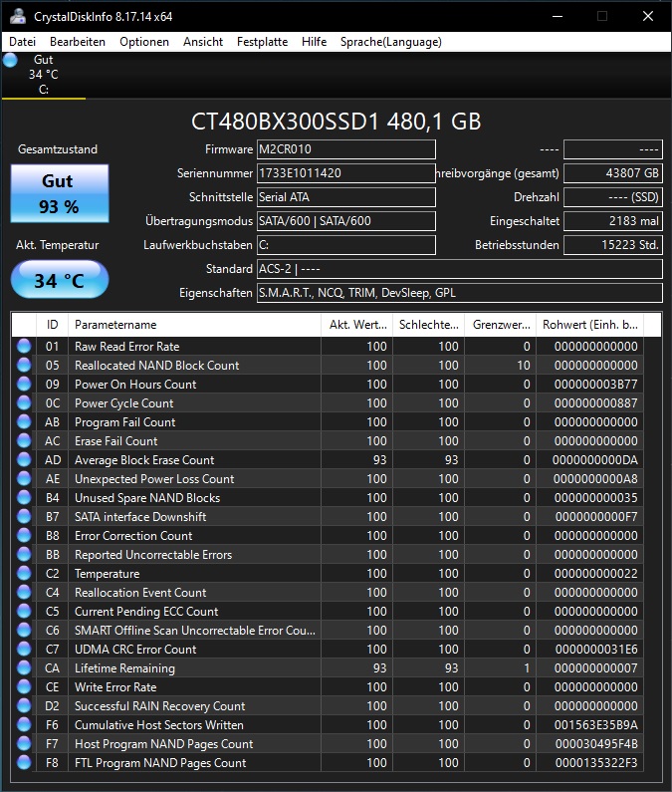This screenshot has height=792, width=672.
Task: Click the Standard field ACS-2
Action: click(x=459, y=269)
